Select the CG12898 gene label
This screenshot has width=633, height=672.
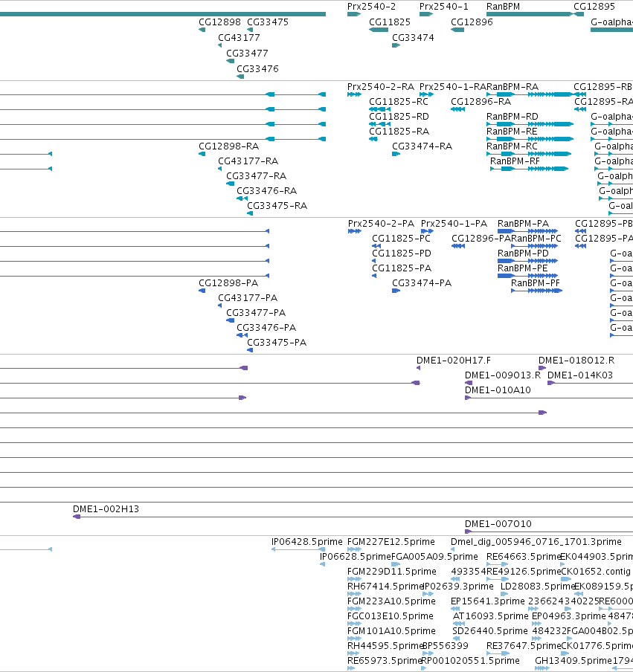point(219,22)
